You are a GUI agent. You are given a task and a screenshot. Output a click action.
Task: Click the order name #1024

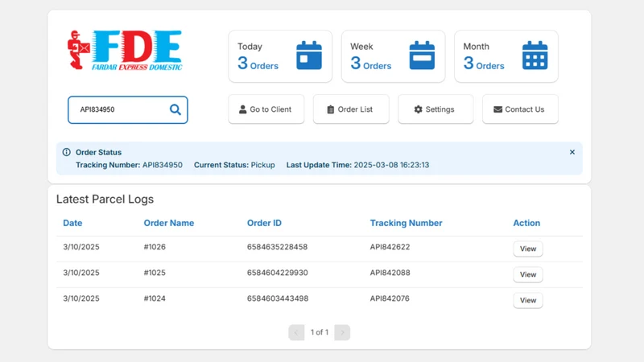pyautogui.click(x=155, y=298)
